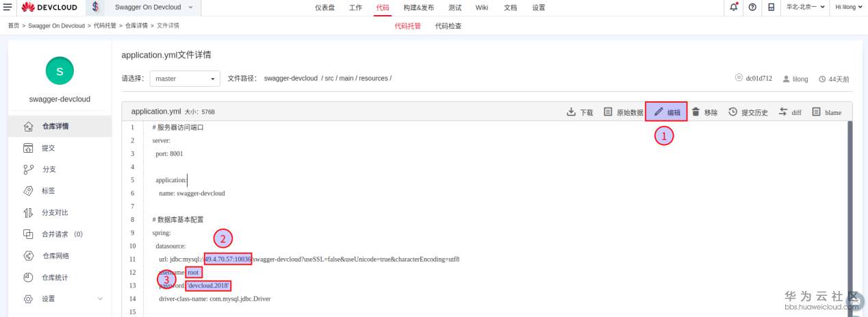Viewport: 868px width, 317px height.
Task: Open Swagger On Devcloud breadcrumb link
Action: click(x=58, y=25)
